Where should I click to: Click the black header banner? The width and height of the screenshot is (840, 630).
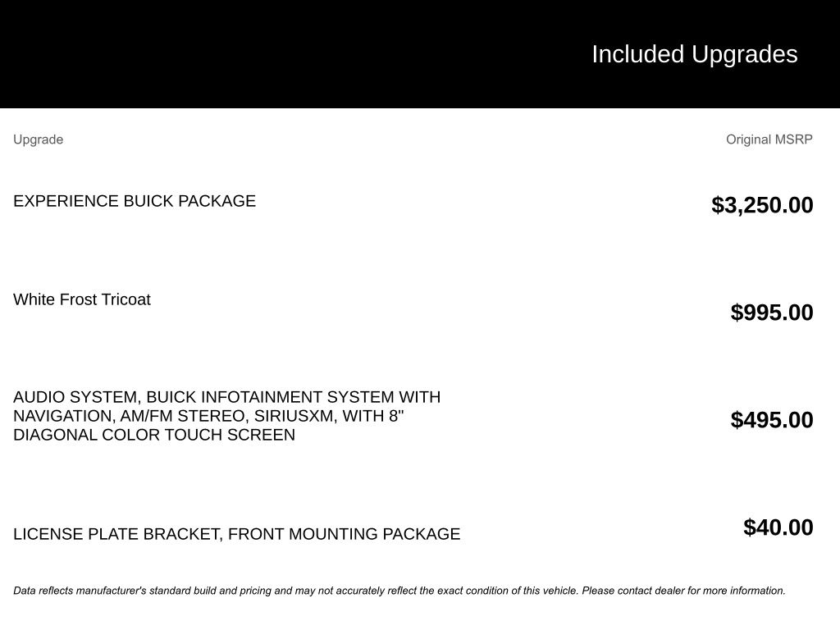420,54
